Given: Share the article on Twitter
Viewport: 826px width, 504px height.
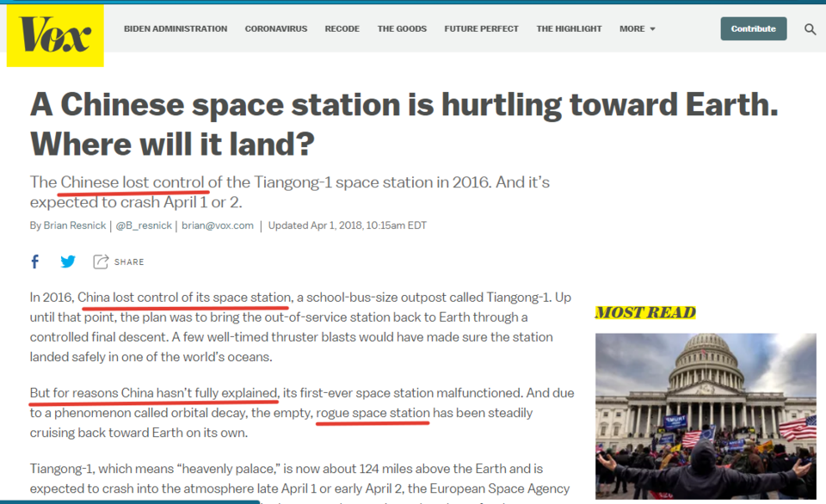Looking at the screenshot, I should click(67, 261).
